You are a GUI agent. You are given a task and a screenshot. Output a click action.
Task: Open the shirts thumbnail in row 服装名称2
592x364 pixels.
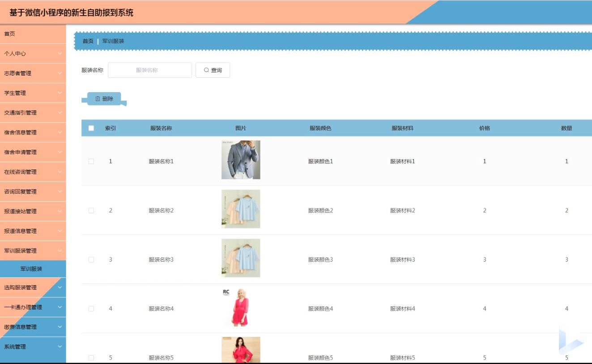(x=241, y=209)
